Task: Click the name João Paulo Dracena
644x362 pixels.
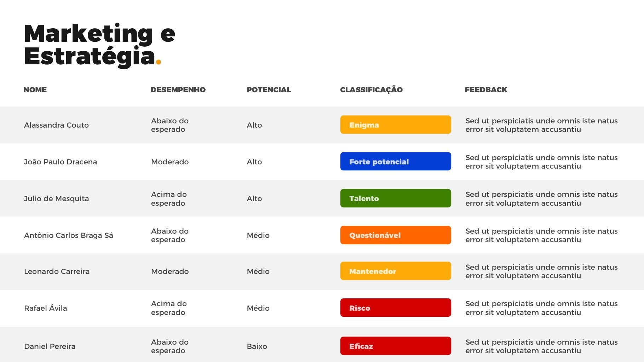Action: click(61, 162)
